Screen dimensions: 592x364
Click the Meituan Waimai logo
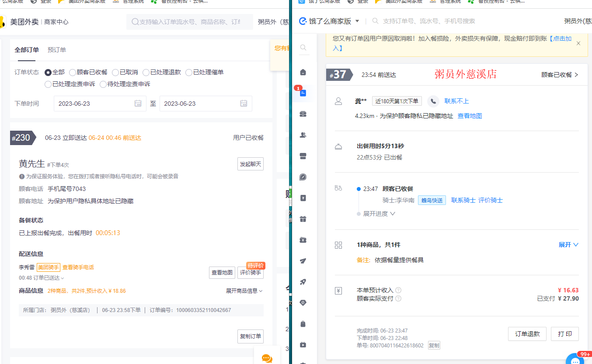[19, 21]
